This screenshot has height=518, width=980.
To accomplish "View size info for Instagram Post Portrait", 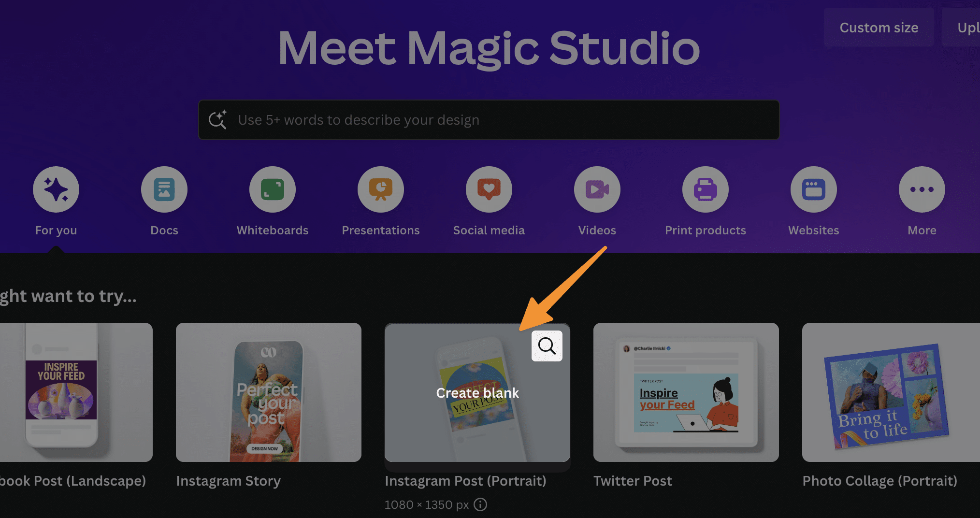I will point(480,504).
